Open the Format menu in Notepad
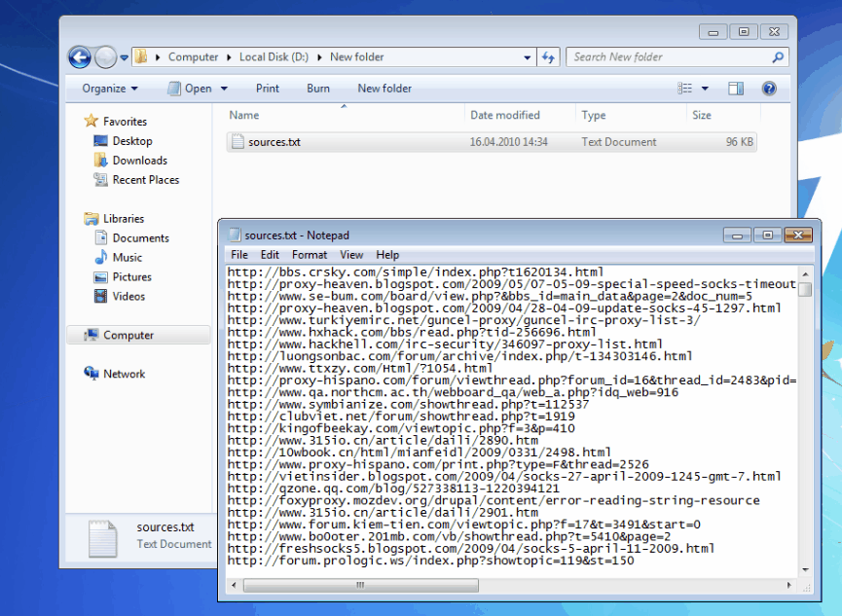 click(x=310, y=255)
